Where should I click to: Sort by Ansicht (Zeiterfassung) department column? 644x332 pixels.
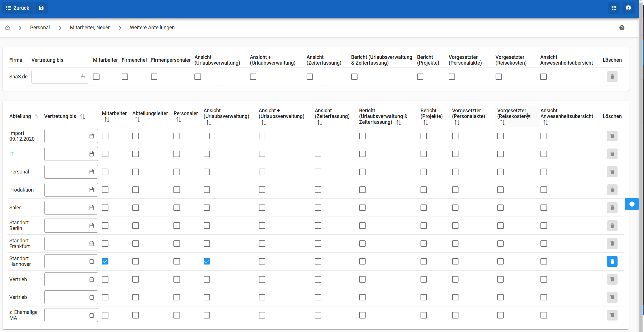pyautogui.click(x=320, y=123)
